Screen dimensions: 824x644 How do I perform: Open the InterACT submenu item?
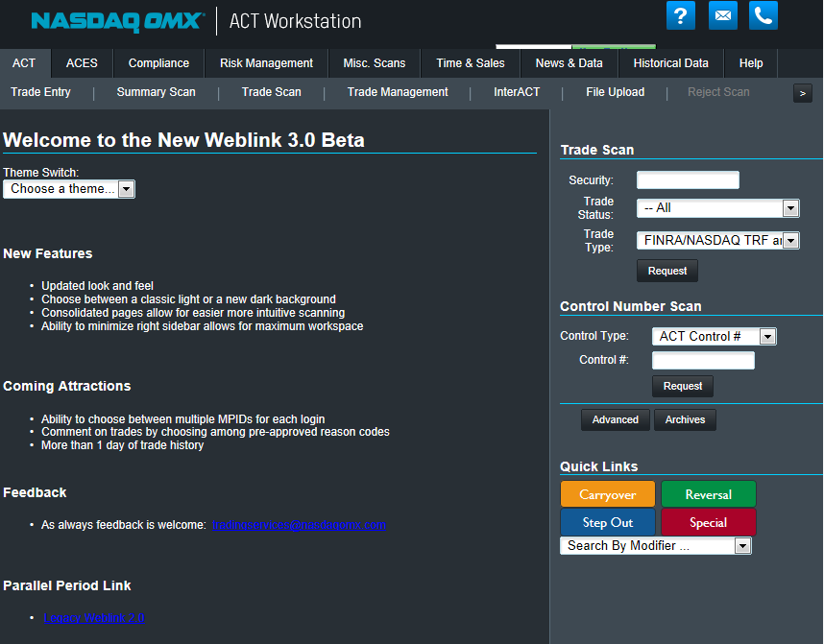pos(517,92)
